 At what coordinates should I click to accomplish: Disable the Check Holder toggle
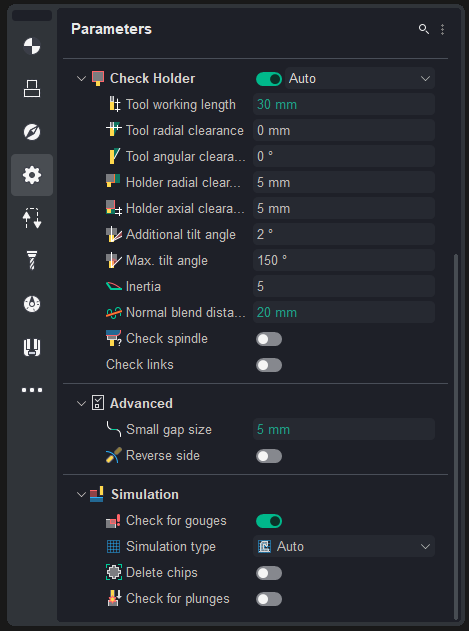pyautogui.click(x=269, y=79)
